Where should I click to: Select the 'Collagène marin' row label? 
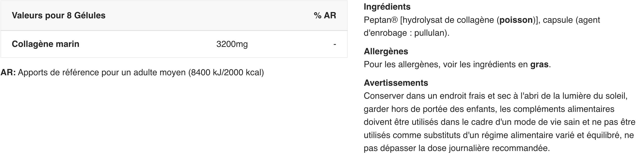tap(46, 44)
